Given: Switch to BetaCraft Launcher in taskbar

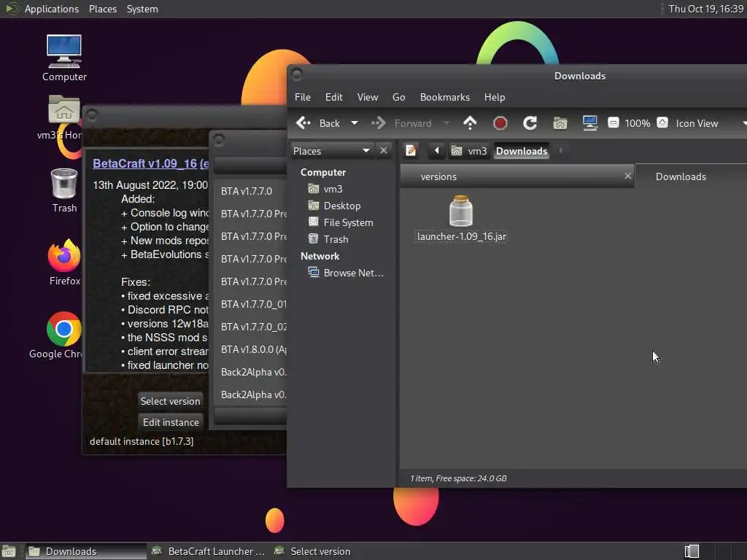Looking at the screenshot, I should 208,551.
